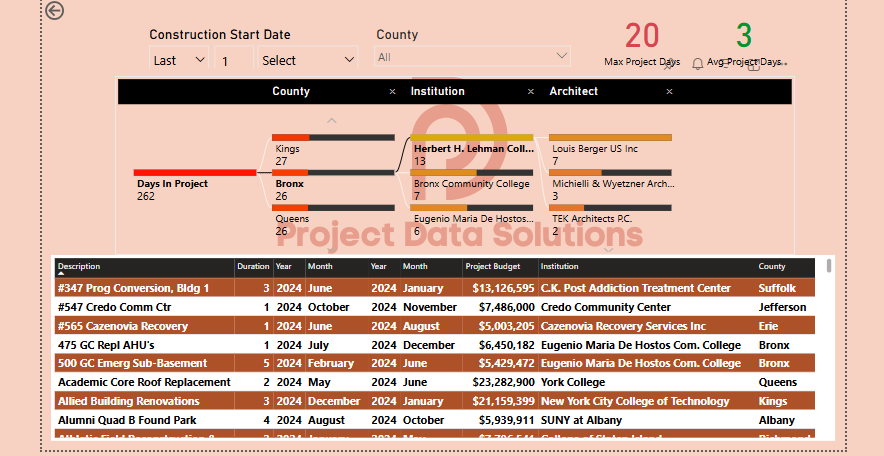Click the 'November' month cell

[430, 307]
